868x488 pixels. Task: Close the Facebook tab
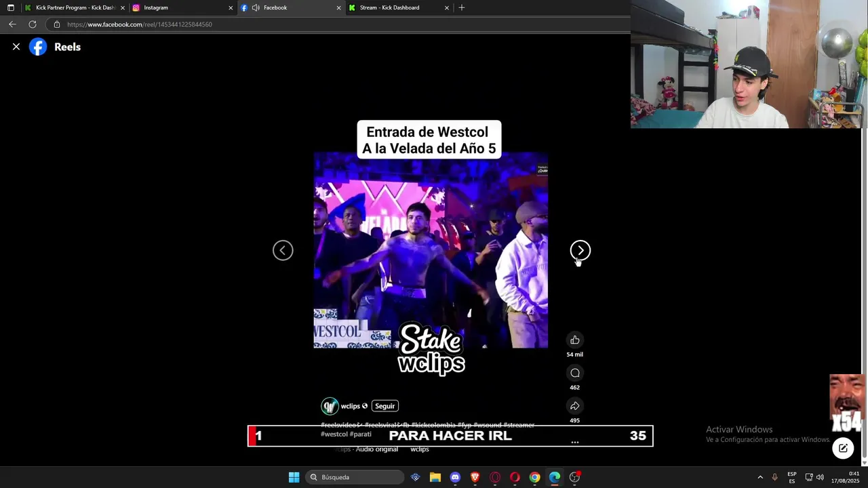click(x=338, y=7)
